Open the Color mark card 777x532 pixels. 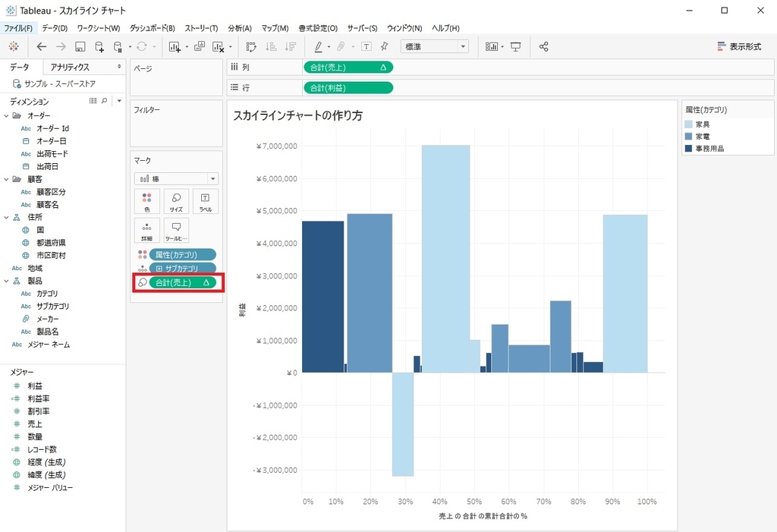coord(146,201)
